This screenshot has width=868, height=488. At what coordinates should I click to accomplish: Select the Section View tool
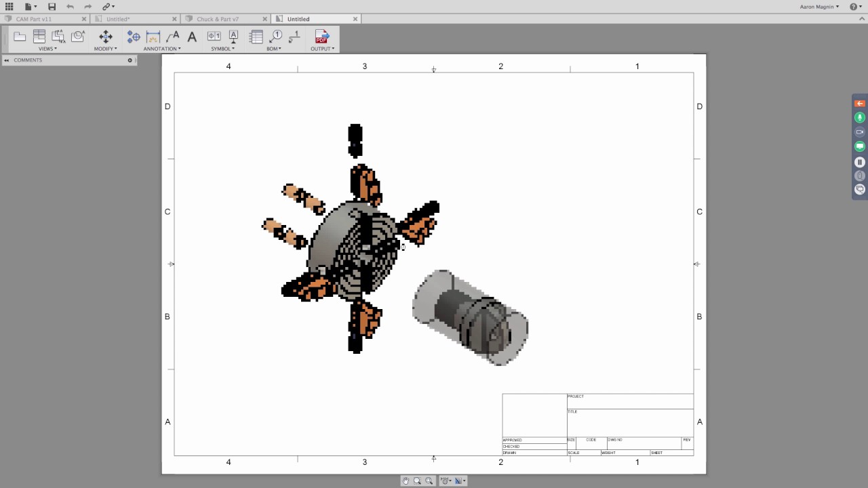(58, 37)
